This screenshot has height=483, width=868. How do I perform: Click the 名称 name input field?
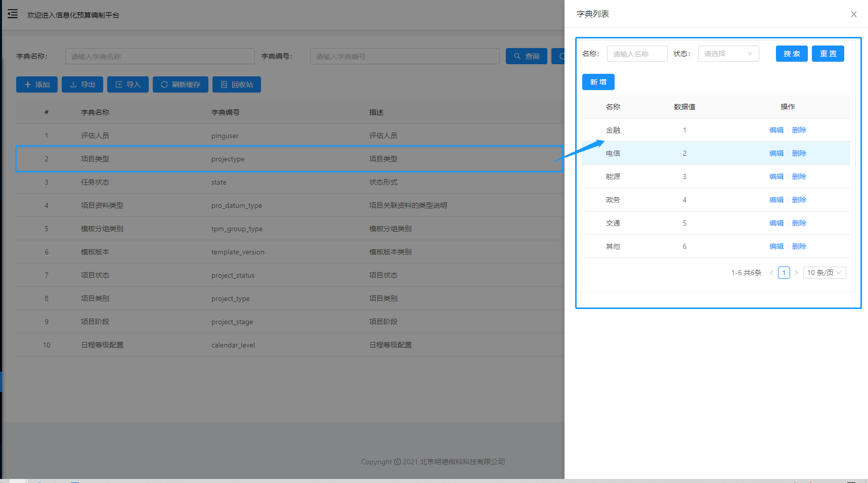[637, 53]
